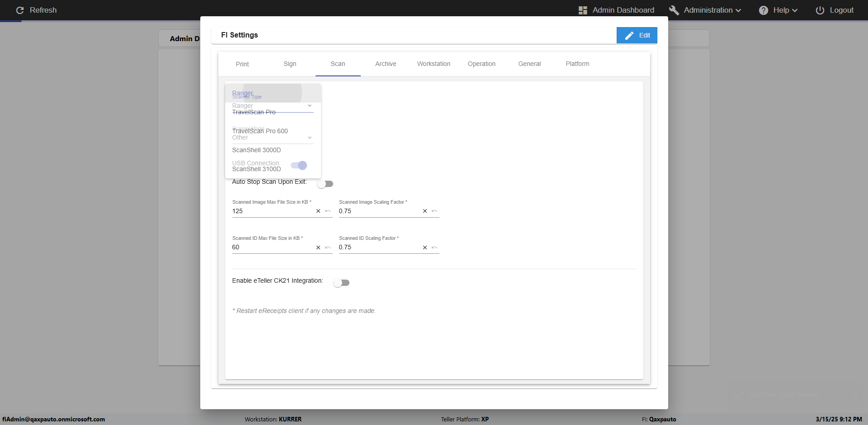Enable eTeller CK21 Integration switch
The image size is (868, 425).
point(341,283)
